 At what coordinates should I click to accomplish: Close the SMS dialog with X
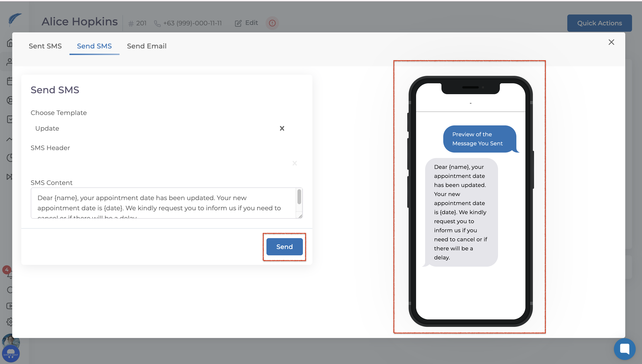tap(611, 42)
